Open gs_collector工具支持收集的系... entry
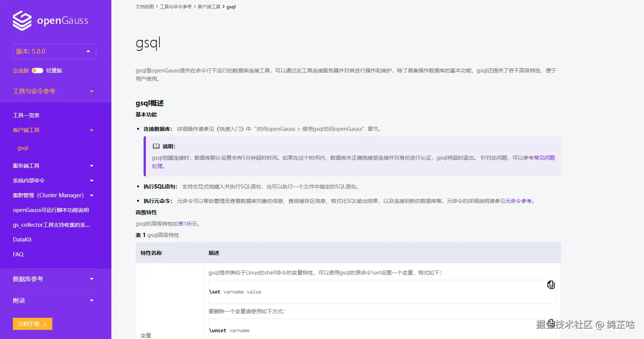Image resolution: width=644 pixels, height=339 pixels. (x=51, y=225)
